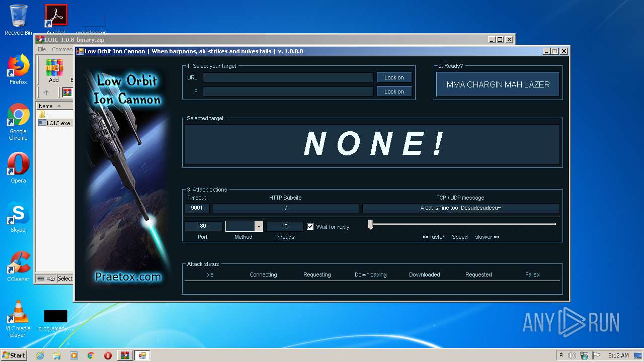Open the Start menu
This screenshot has width=644, height=362.
point(14,355)
